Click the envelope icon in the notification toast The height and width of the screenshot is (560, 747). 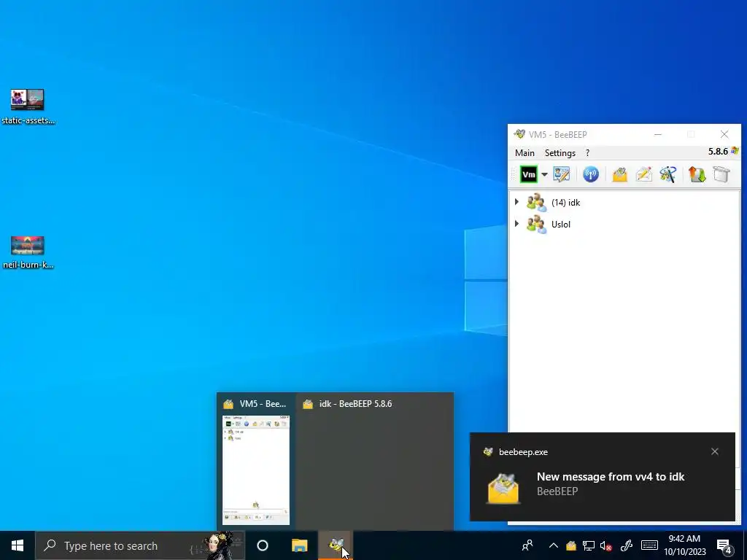[503, 489]
